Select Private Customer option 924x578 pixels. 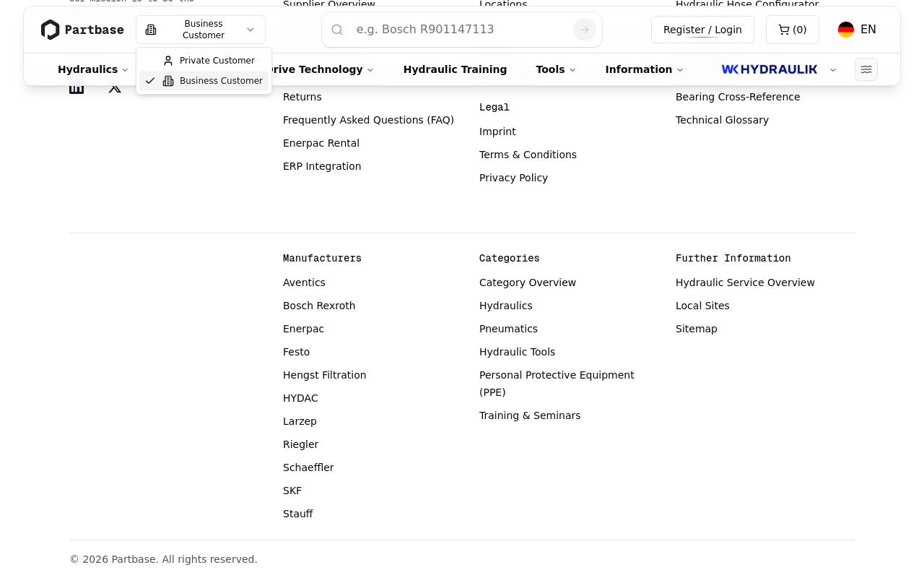click(x=204, y=61)
